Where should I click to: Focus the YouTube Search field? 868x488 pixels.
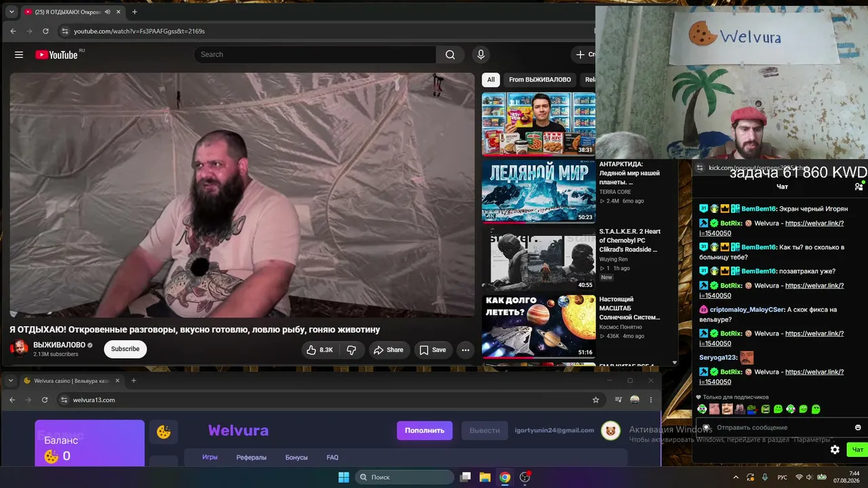pyautogui.click(x=315, y=55)
